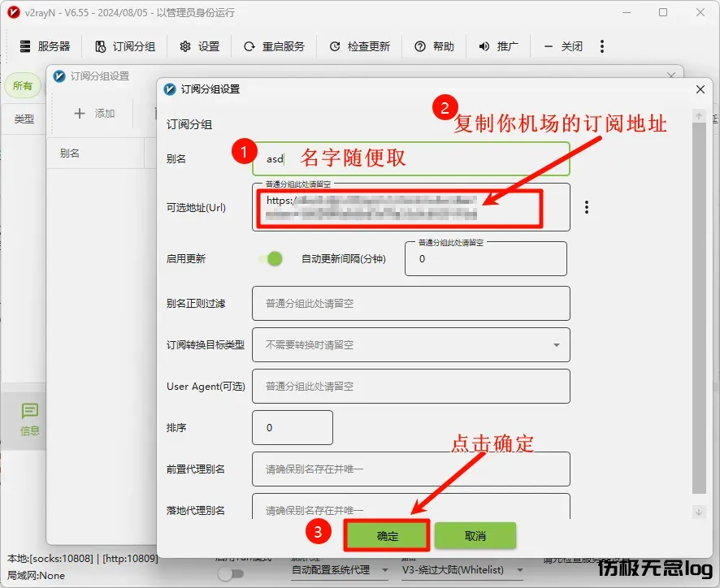The image size is (720, 588).
Task: Open the 推广 promotion item
Action: click(498, 46)
